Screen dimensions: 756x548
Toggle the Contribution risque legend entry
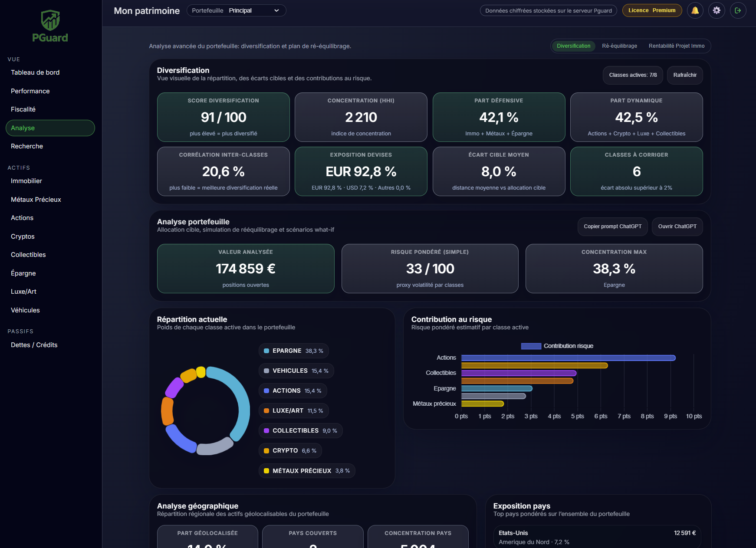[558, 346]
